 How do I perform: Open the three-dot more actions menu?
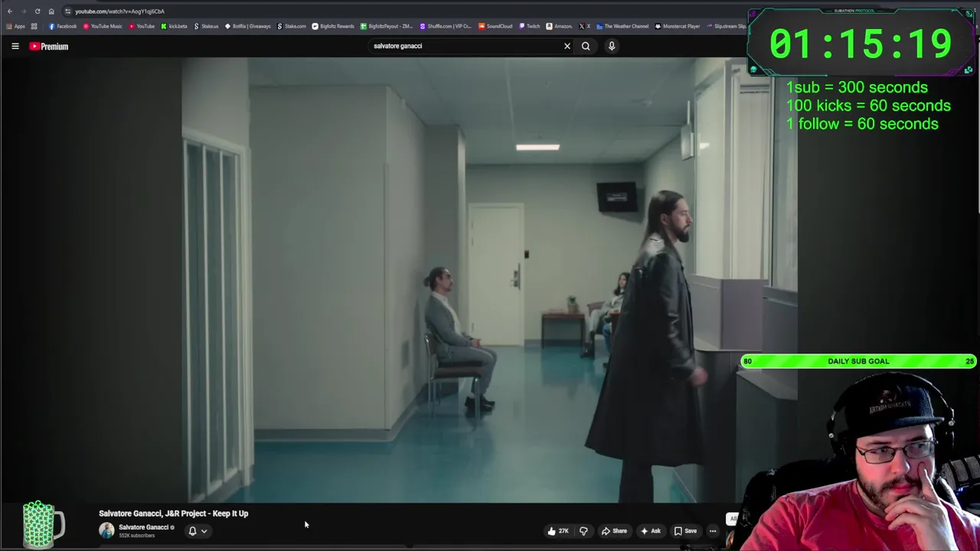tap(713, 531)
